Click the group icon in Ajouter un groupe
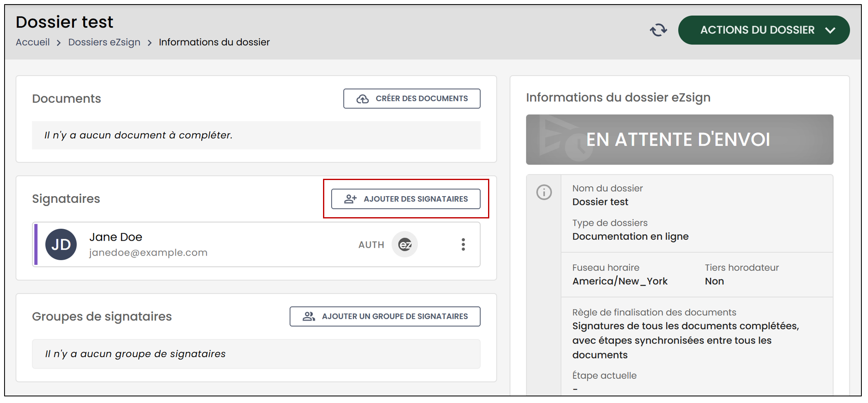The height and width of the screenshot is (403, 868). (309, 316)
